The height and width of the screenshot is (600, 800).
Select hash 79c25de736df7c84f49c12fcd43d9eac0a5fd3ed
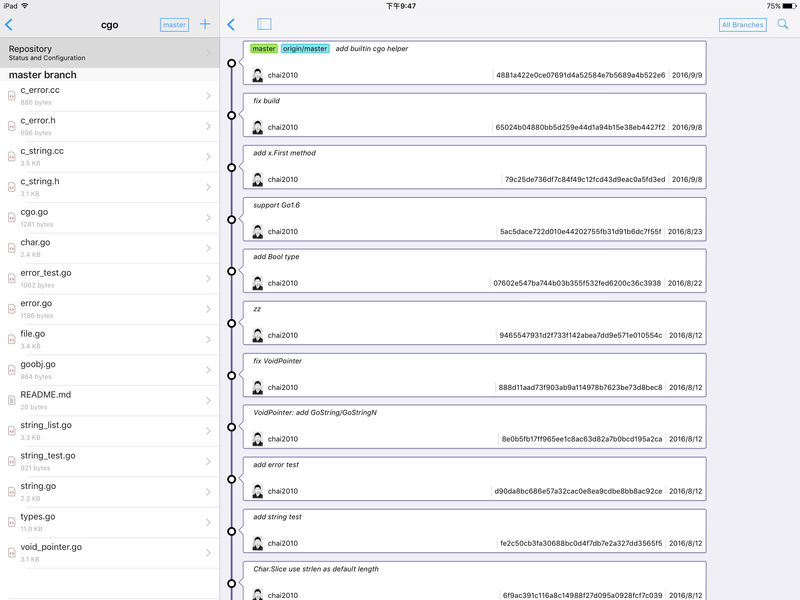585,180
